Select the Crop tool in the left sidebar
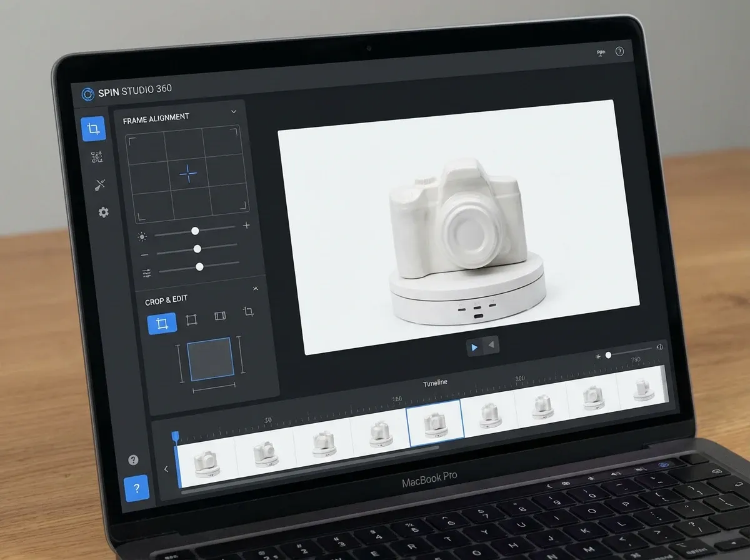 pos(93,129)
